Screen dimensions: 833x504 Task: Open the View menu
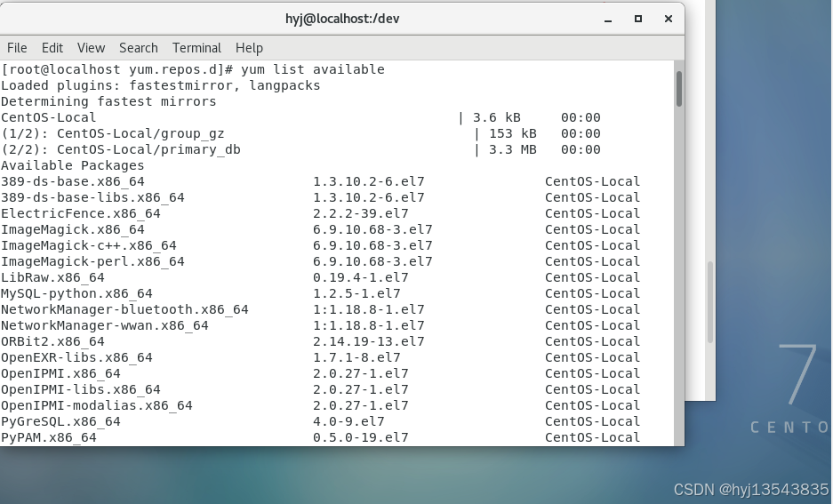[91, 48]
